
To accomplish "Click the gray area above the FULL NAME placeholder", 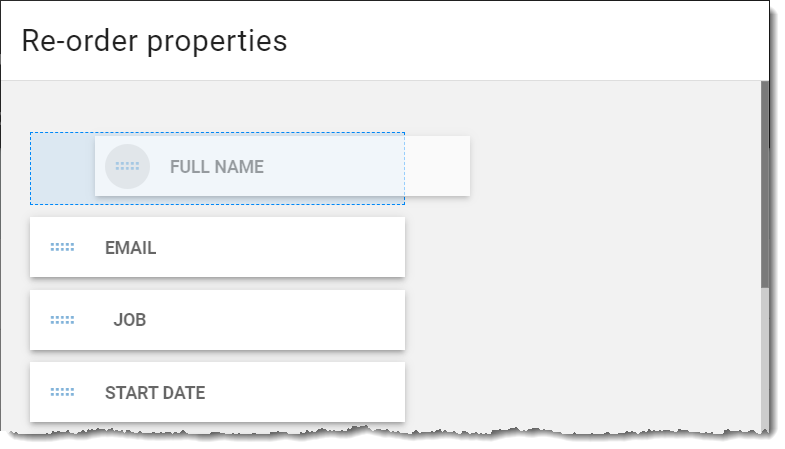I will coord(217,106).
